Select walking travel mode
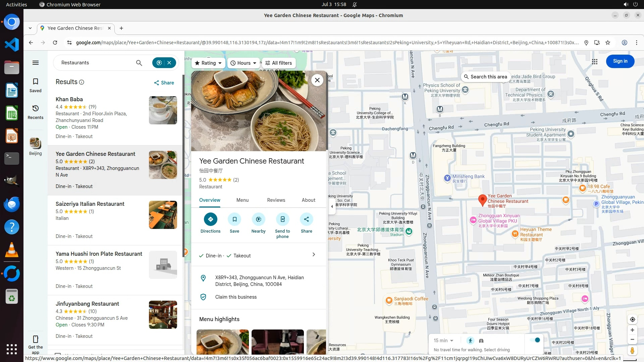 470,341
